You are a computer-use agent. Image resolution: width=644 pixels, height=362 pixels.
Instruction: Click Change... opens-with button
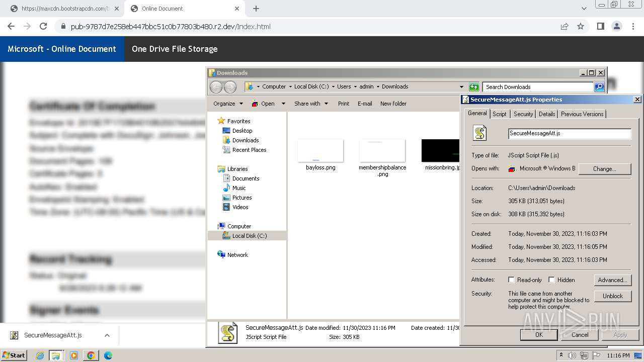pyautogui.click(x=604, y=169)
